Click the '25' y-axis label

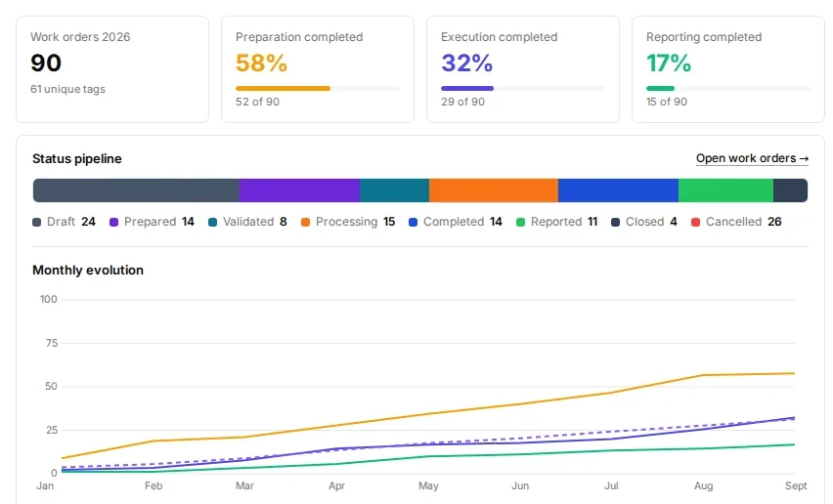[x=52, y=430]
